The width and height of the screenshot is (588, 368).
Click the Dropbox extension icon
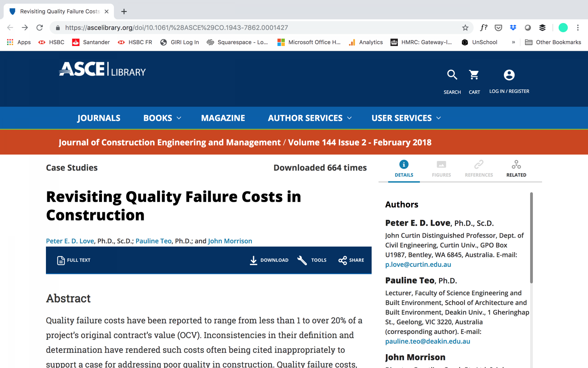click(x=513, y=28)
